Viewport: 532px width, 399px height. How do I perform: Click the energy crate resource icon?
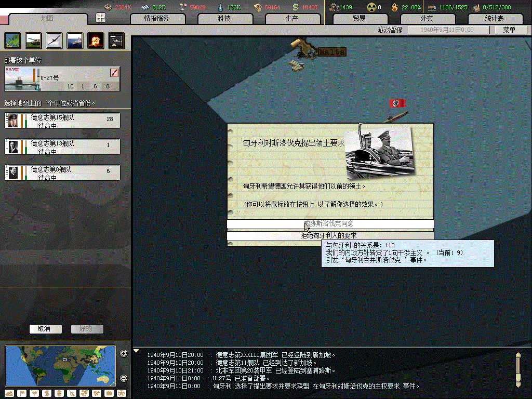pyautogui.click(x=108, y=7)
